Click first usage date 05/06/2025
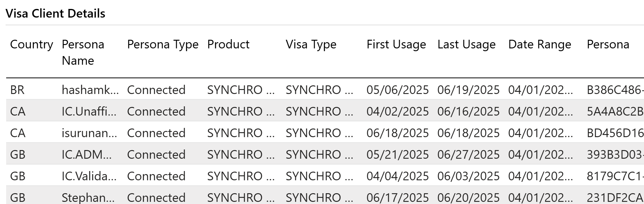644x204 pixels. [x=397, y=90]
